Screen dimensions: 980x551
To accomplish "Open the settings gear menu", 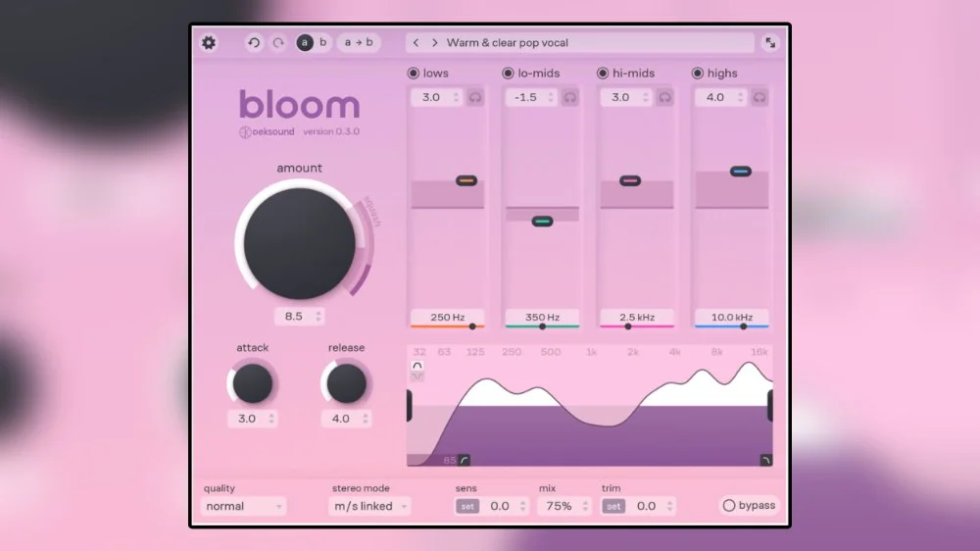I will (209, 42).
